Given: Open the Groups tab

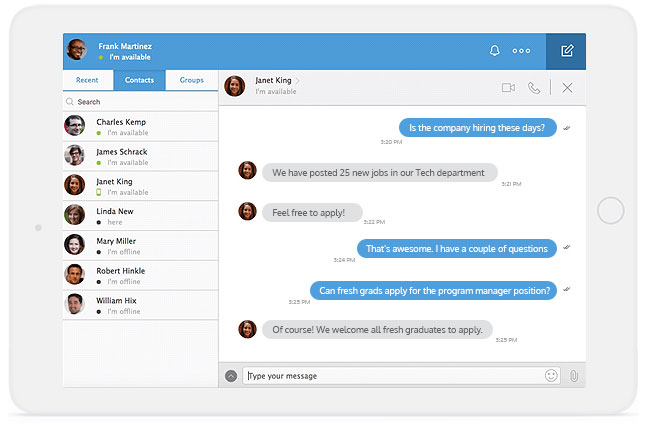Looking at the screenshot, I should (x=192, y=80).
